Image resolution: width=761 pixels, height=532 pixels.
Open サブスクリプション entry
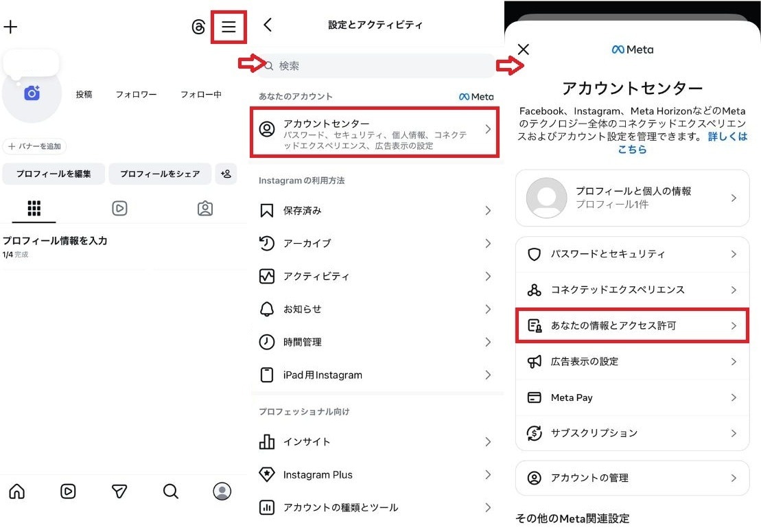633,433
